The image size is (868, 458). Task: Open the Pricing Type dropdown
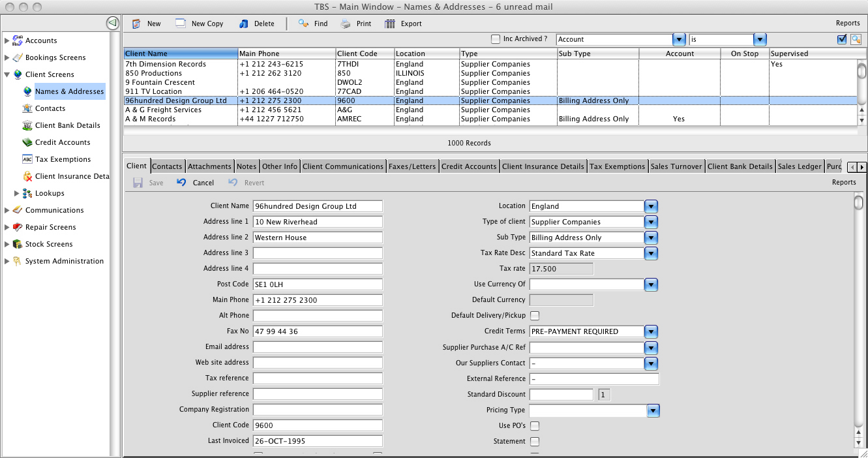click(653, 410)
